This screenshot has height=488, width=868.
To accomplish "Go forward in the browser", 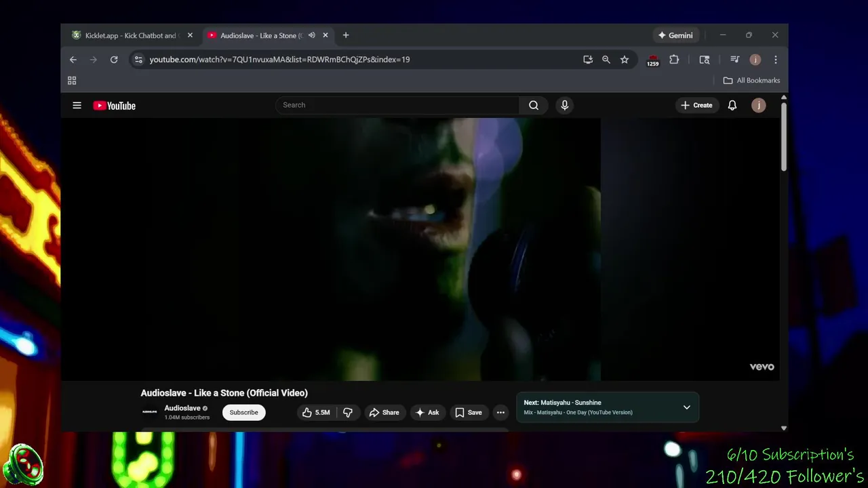I will (x=94, y=60).
